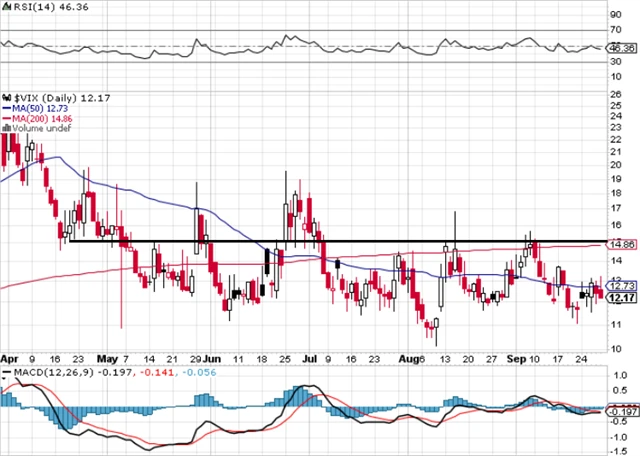The width and height of the screenshot is (640, 456).
Task: Jump to the Jun date axis label
Action: tap(213, 357)
